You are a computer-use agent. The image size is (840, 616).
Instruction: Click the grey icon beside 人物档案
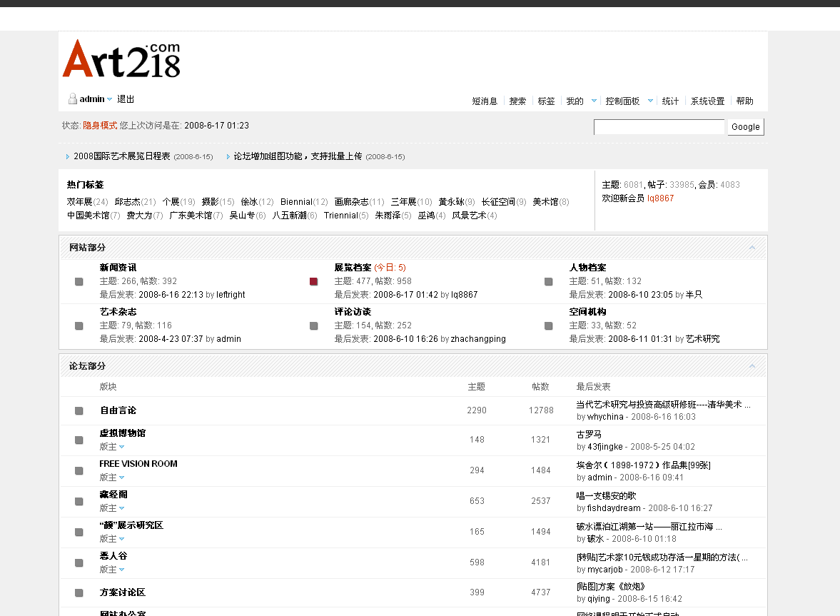tap(549, 282)
